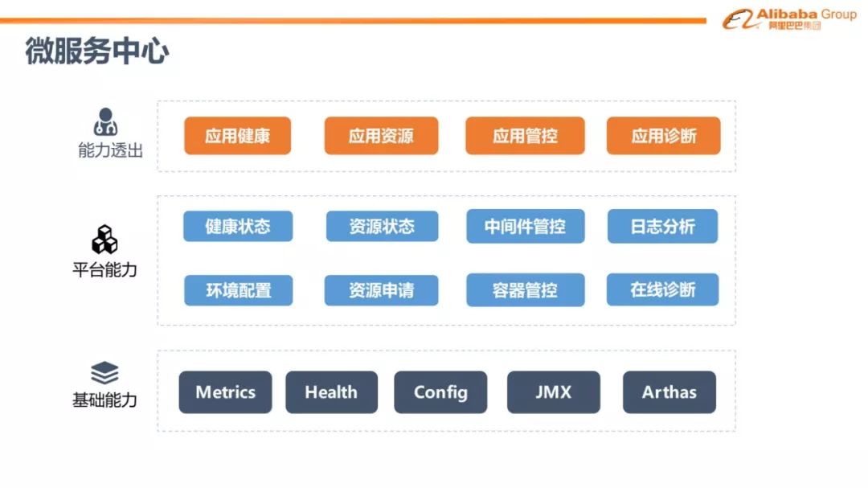Click the 微服务中心 slide title
868x488 pixels.
(96, 51)
